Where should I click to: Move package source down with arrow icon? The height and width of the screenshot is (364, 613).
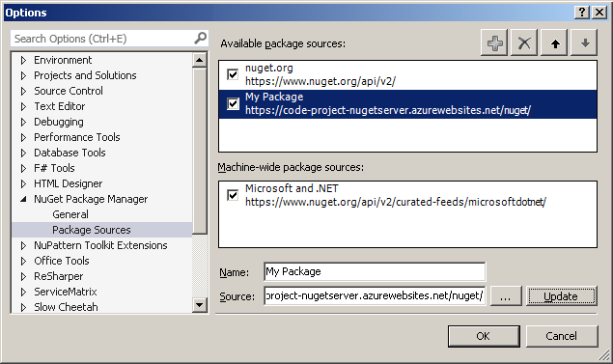tap(584, 43)
